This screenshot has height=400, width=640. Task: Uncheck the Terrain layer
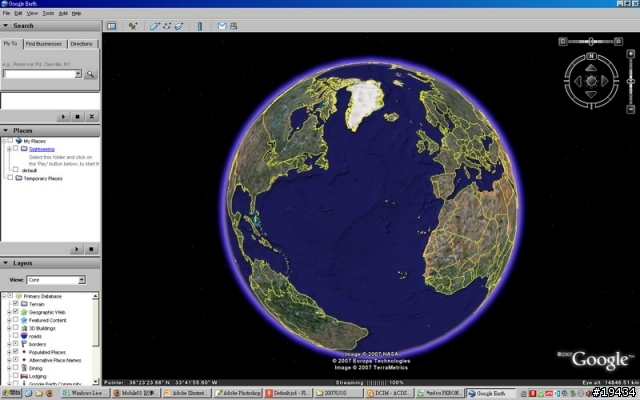(16, 304)
